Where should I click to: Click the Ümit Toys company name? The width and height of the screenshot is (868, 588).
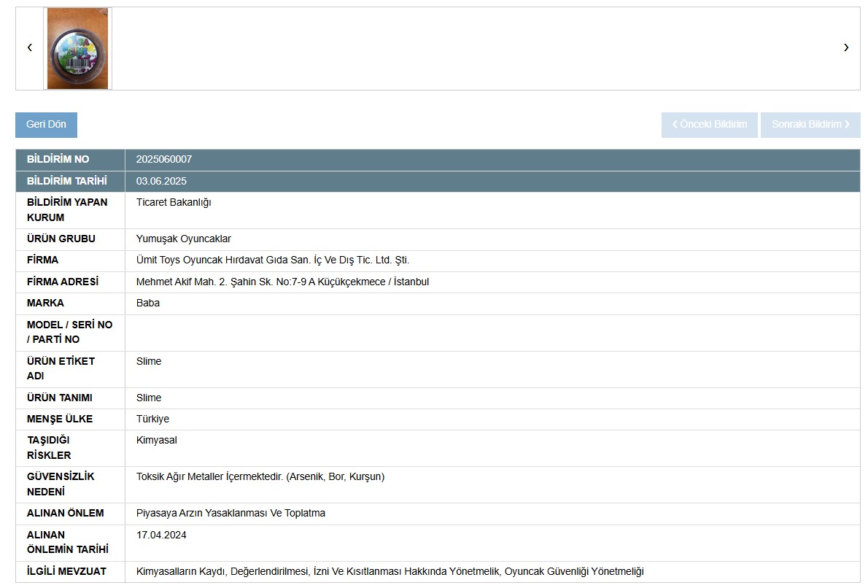coord(278,260)
